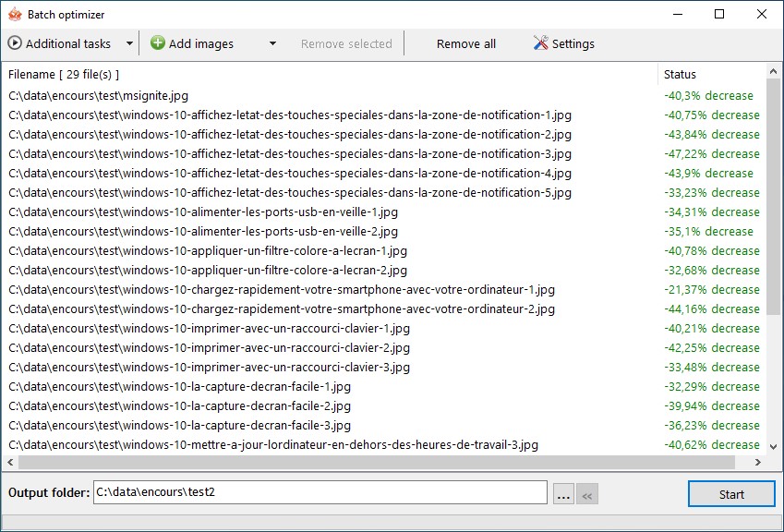Click the vertical scrollbar up arrow
The height and width of the screenshot is (532, 784).
pos(775,71)
